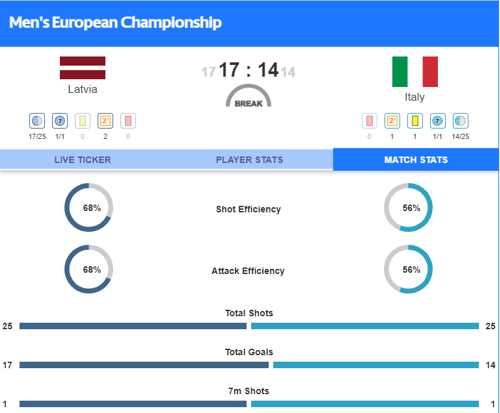500x413 pixels.
Task: Open the Player Stats tab
Action: 249,160
